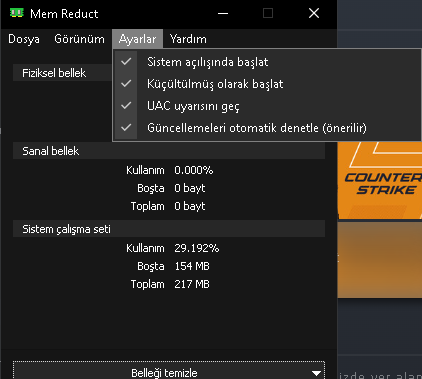Click the 'Boşta' label under Sistem çalışma seti

pyautogui.click(x=151, y=266)
